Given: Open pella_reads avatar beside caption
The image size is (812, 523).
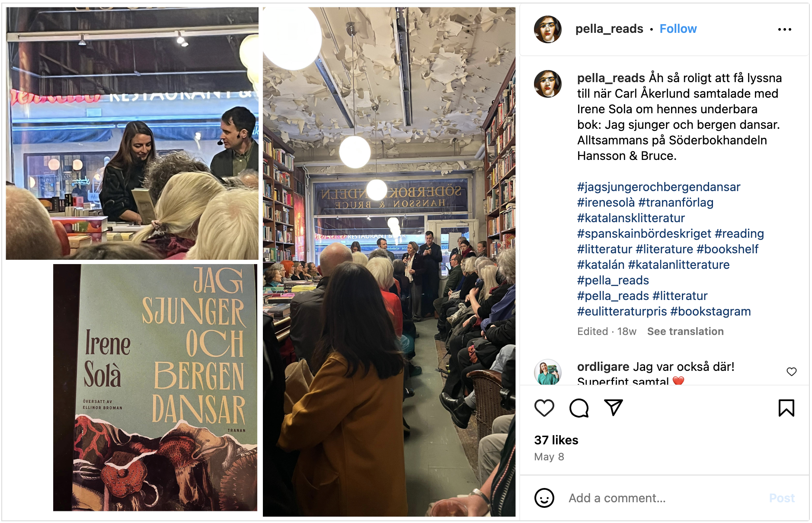Looking at the screenshot, I should 548,84.
